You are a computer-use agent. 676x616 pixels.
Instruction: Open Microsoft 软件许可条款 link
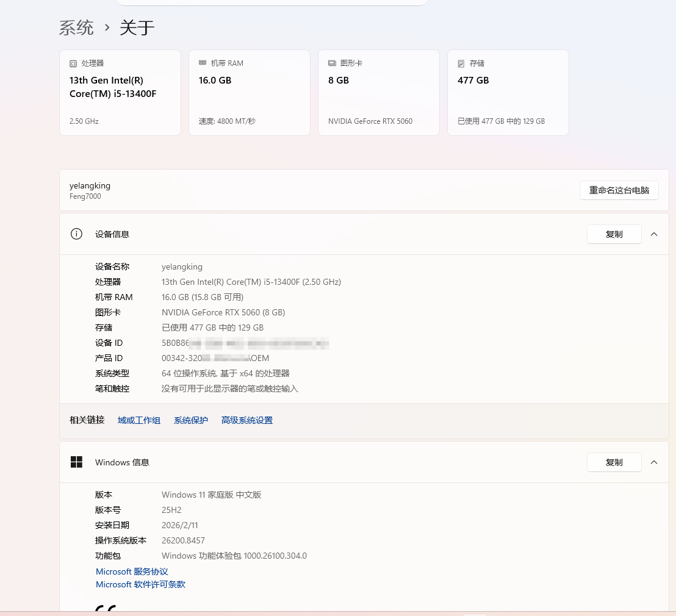(140, 584)
